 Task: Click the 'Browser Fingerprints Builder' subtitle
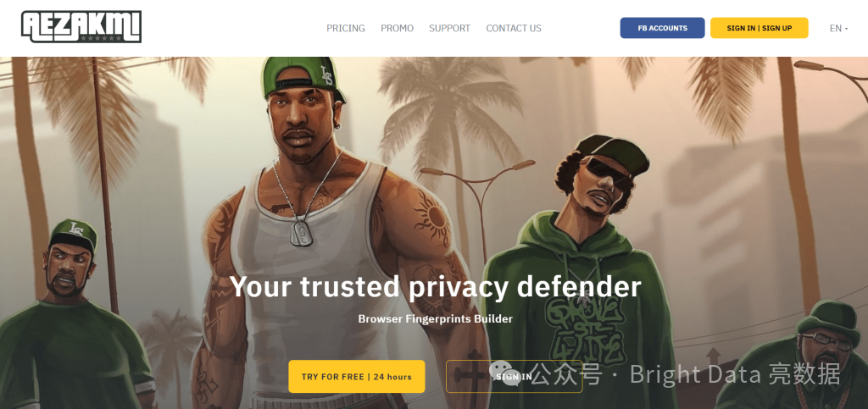[435, 319]
